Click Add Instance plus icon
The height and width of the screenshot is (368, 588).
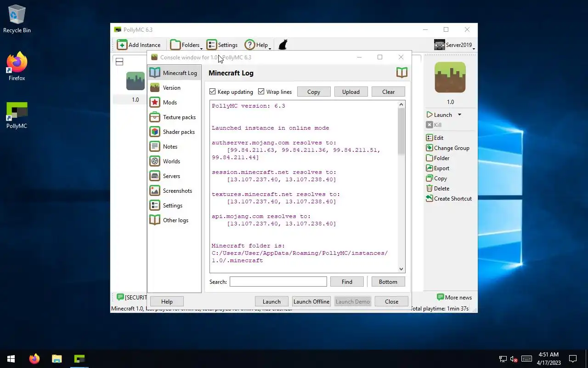point(122,45)
